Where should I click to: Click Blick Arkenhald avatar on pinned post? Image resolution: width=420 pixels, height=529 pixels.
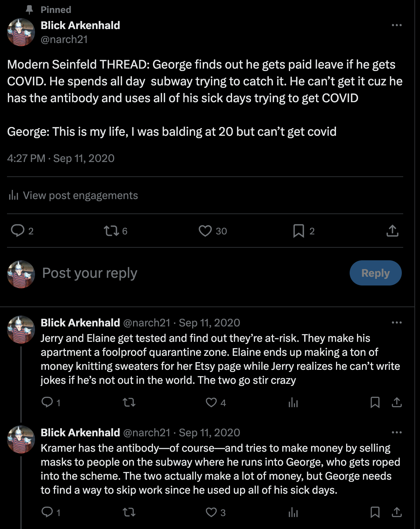pyautogui.click(x=21, y=32)
